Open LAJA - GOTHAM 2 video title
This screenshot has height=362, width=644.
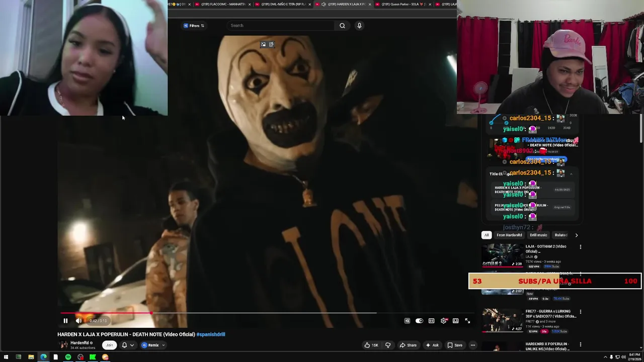546,248
